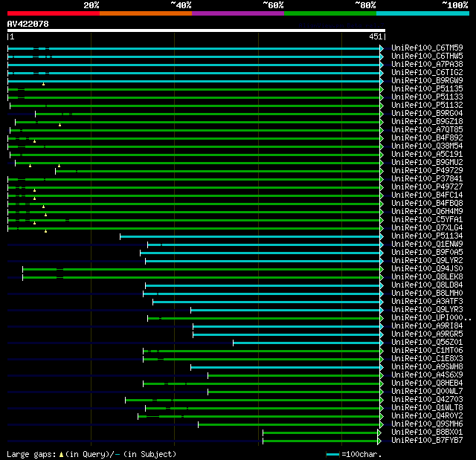Select the UniRef100_B9F0A5 label
This screenshot has height=460, width=476.
click(427, 253)
